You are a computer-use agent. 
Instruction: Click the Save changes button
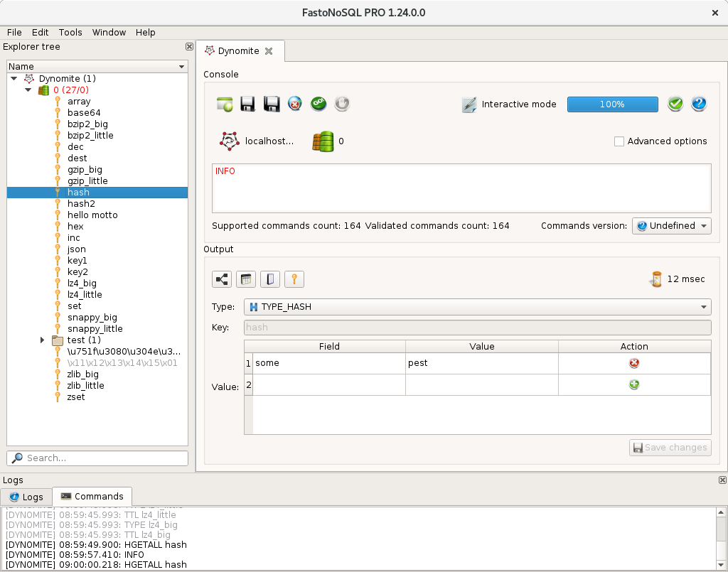point(670,448)
